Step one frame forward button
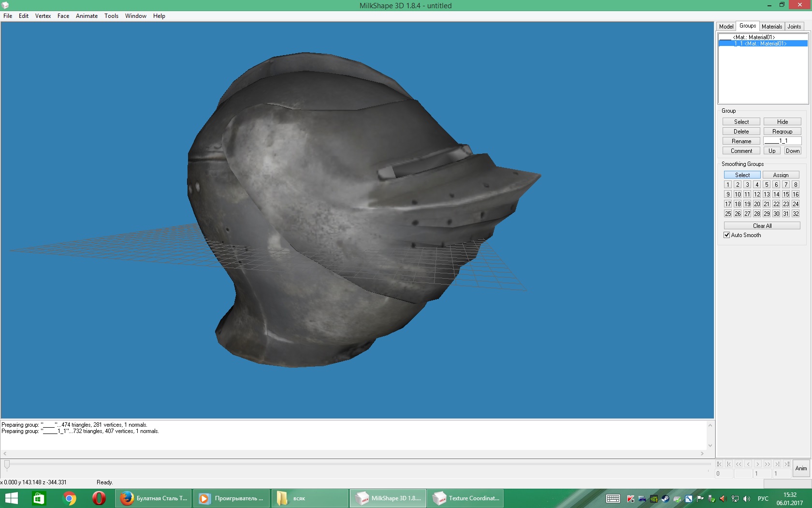Image resolution: width=812 pixels, height=508 pixels. [x=758, y=464]
